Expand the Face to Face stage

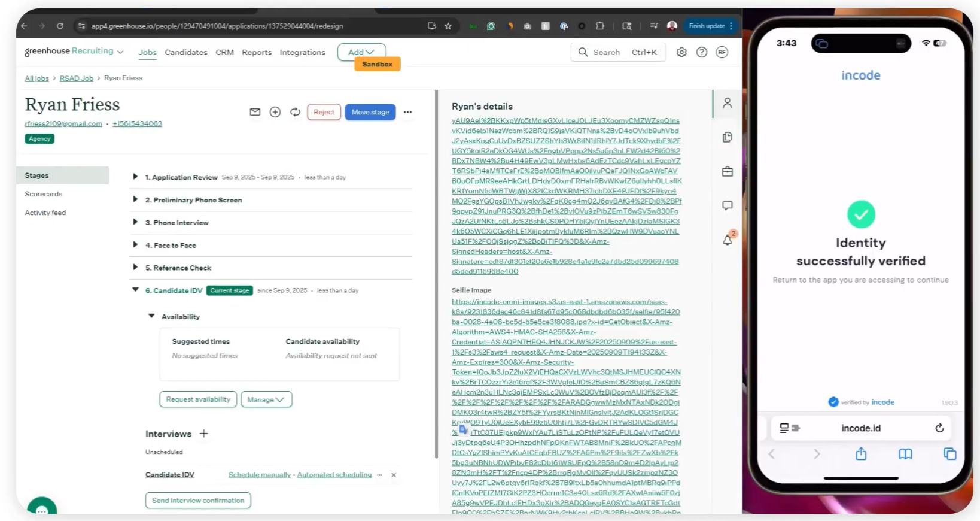(x=135, y=245)
